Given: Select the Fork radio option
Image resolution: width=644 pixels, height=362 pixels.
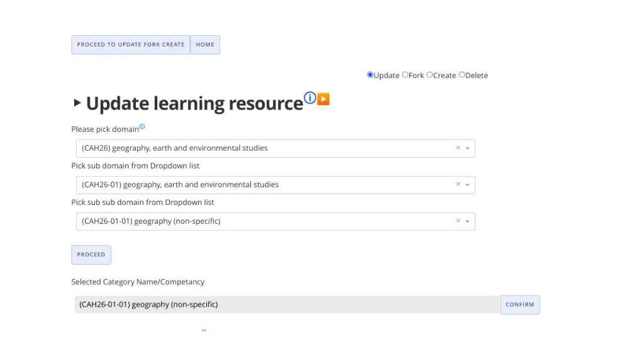Looking at the screenshot, I should coord(406,75).
